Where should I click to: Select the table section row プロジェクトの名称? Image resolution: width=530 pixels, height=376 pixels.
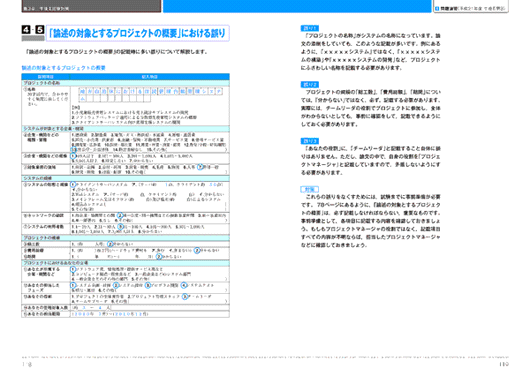[125, 83]
